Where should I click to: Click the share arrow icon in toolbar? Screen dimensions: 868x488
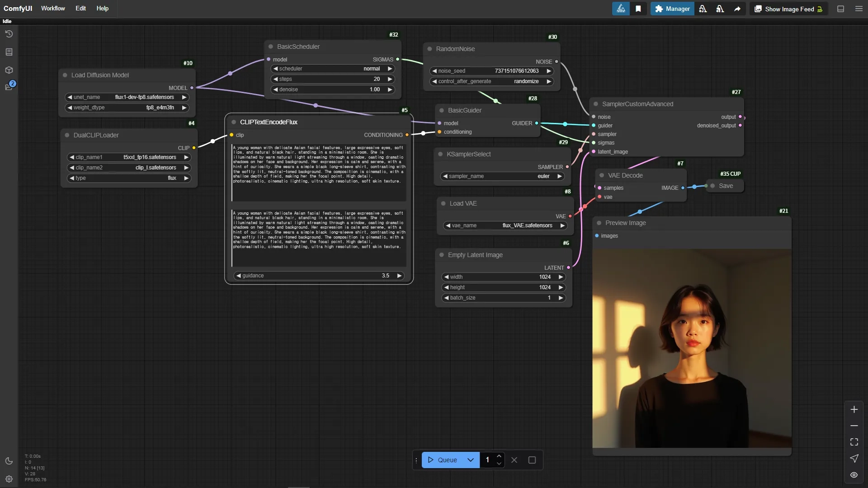coord(737,9)
